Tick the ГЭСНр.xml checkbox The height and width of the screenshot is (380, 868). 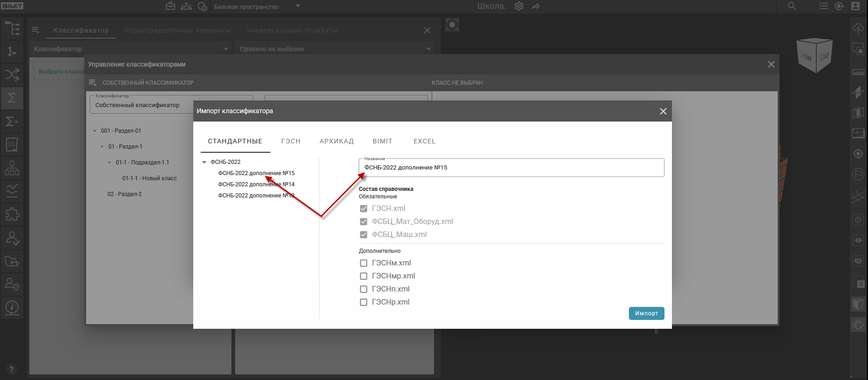click(x=364, y=302)
